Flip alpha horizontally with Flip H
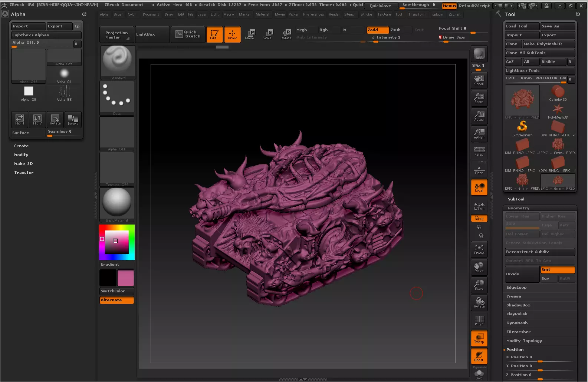Viewport: 588px width, 382px height. pos(20,119)
